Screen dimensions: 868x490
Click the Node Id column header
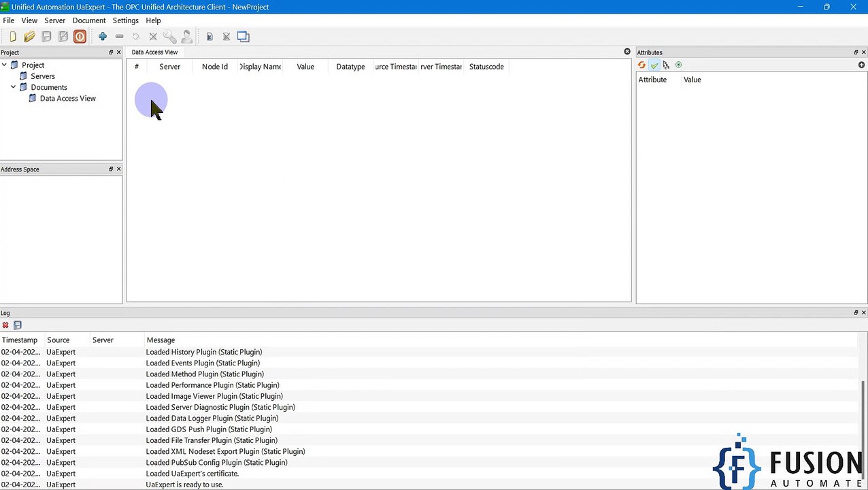(x=215, y=67)
